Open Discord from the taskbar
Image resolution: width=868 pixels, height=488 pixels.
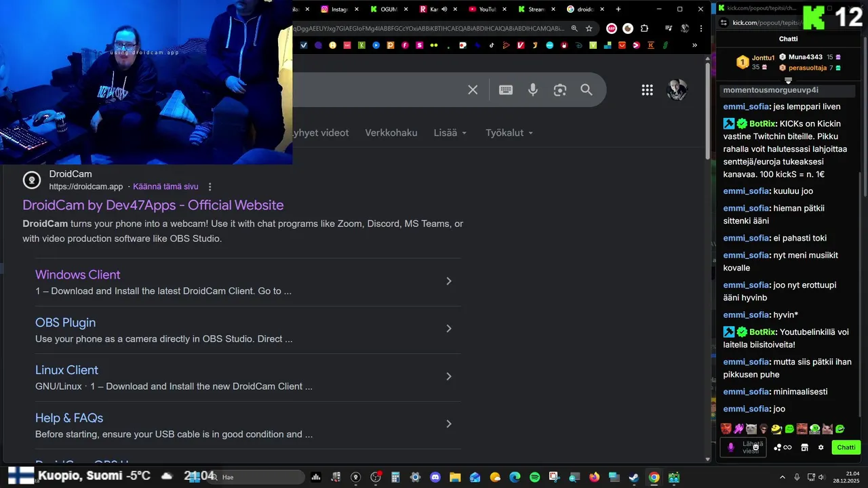coord(435,477)
